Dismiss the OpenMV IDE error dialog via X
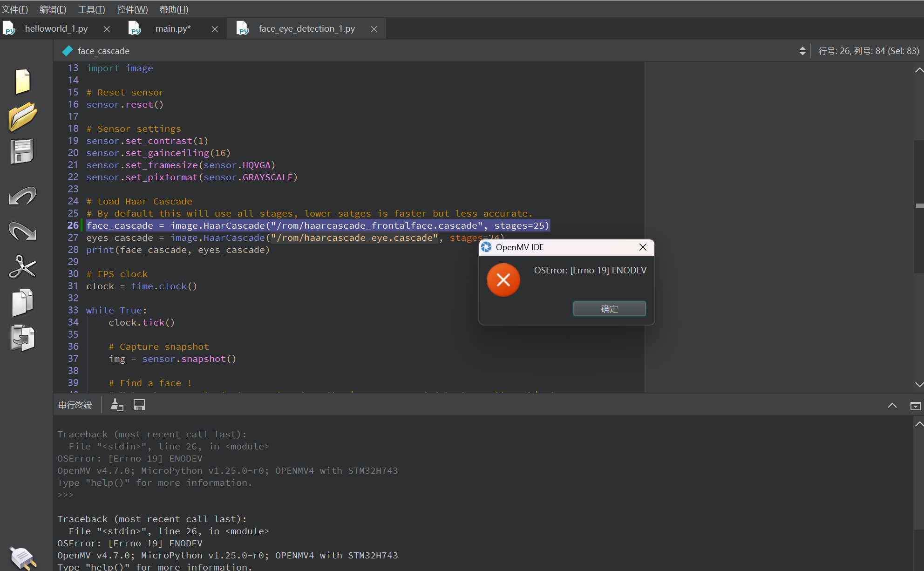924x571 pixels. coord(643,247)
